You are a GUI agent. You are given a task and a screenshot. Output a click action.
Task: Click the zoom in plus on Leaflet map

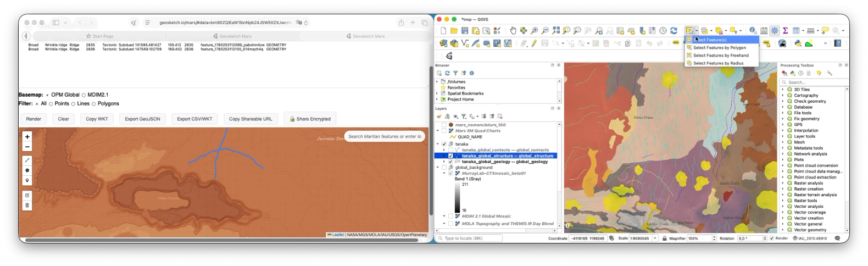27,136
